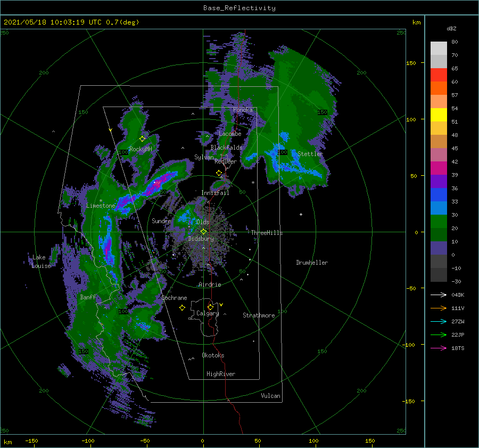Click the -150 tick on bottom axis

pyautogui.click(x=31, y=441)
